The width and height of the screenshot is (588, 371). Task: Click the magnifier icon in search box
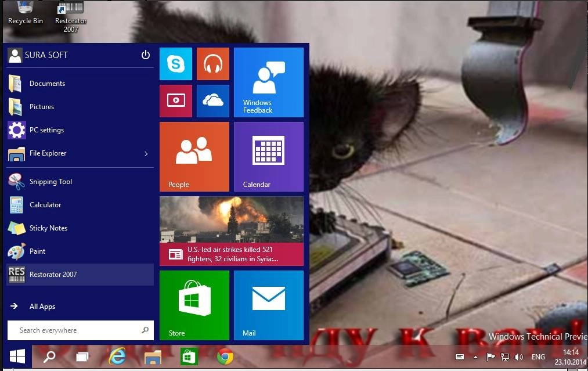(145, 330)
